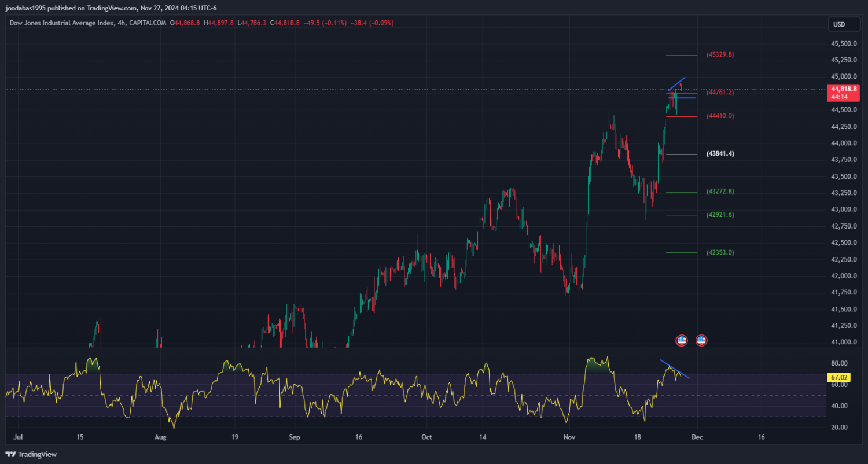The width and height of the screenshot is (868, 464).
Task: Click the Aug label on the time axis
Action: tap(161, 437)
